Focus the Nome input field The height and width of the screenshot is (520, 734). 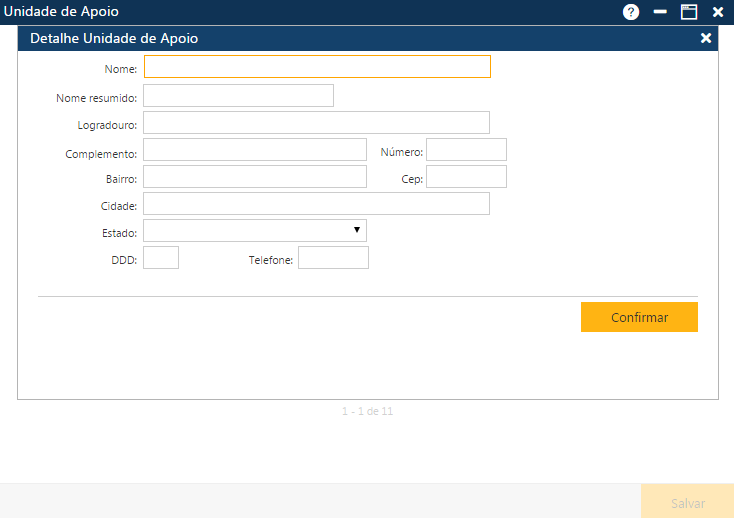tap(317, 67)
